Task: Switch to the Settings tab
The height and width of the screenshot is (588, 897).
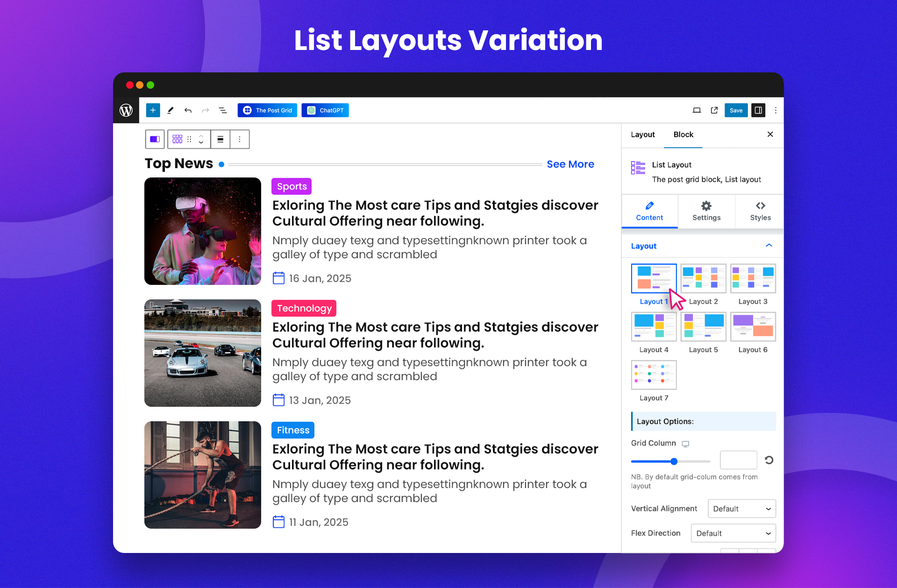Action: coord(706,211)
